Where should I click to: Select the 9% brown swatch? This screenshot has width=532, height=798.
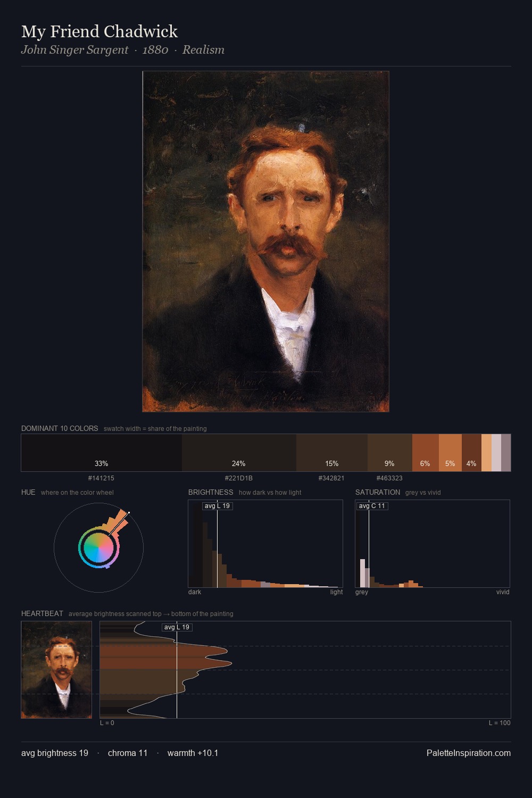(390, 453)
